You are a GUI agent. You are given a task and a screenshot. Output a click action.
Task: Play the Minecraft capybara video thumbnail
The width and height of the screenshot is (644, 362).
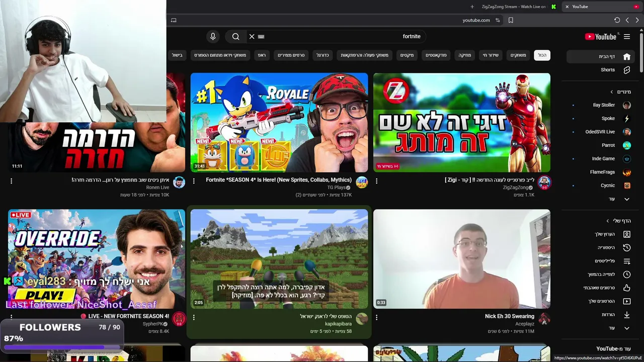coord(279,259)
